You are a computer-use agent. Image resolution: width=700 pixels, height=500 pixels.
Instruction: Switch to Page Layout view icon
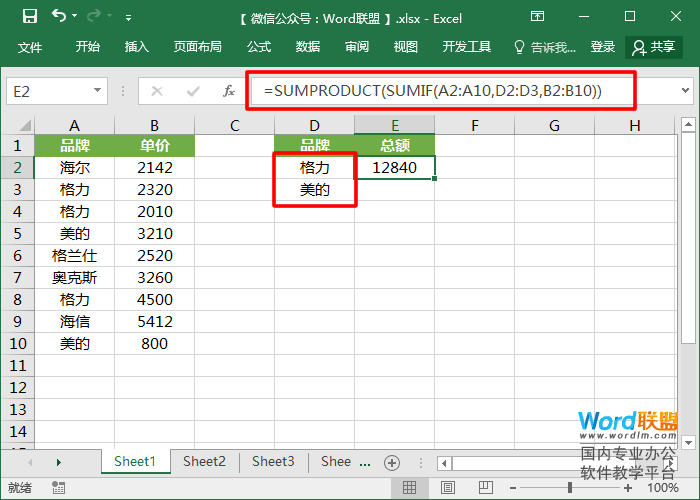click(448, 488)
